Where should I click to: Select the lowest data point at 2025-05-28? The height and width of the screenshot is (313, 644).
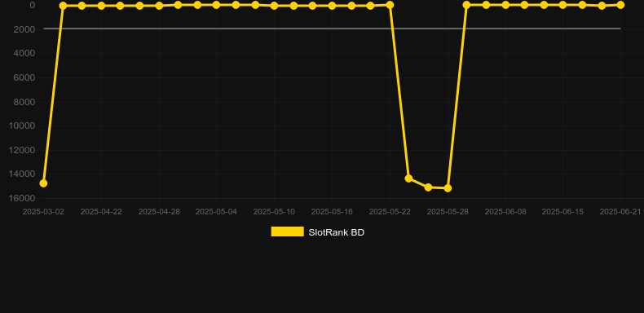pyautogui.click(x=448, y=188)
